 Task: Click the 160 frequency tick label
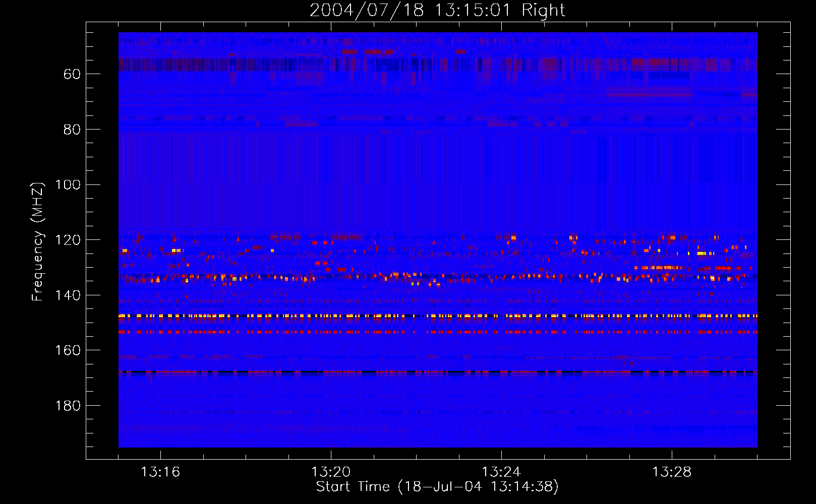[x=68, y=350]
